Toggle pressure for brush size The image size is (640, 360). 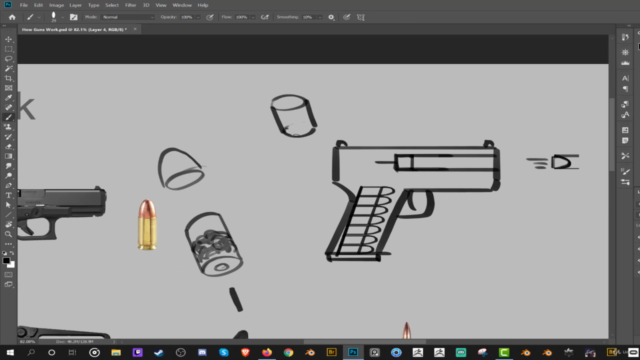[x=347, y=17]
